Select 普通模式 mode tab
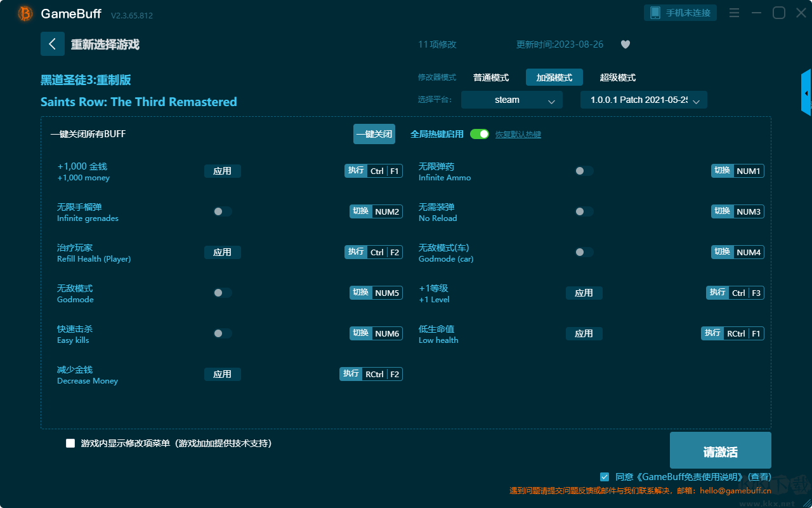 point(491,77)
